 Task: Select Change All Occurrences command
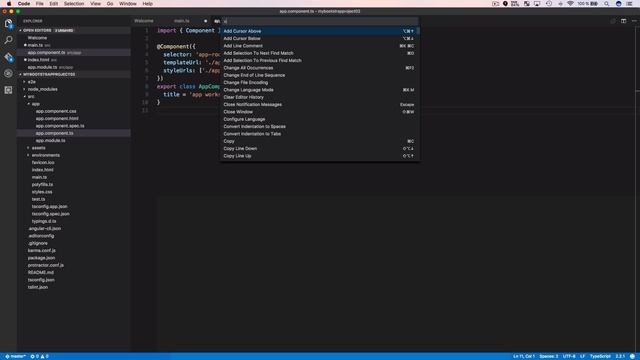point(320,68)
